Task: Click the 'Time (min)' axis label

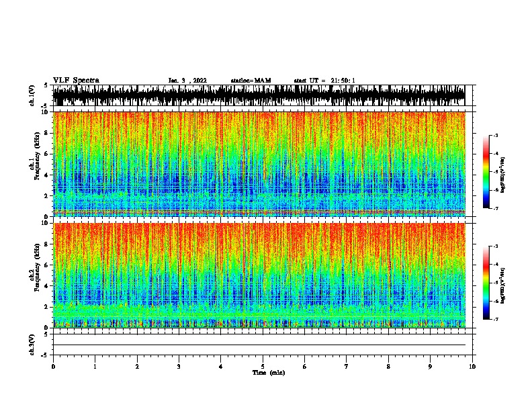Action: [269, 373]
